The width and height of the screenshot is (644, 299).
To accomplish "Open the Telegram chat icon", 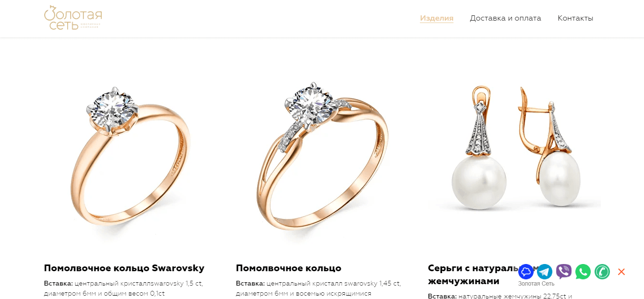I will pyautogui.click(x=545, y=272).
